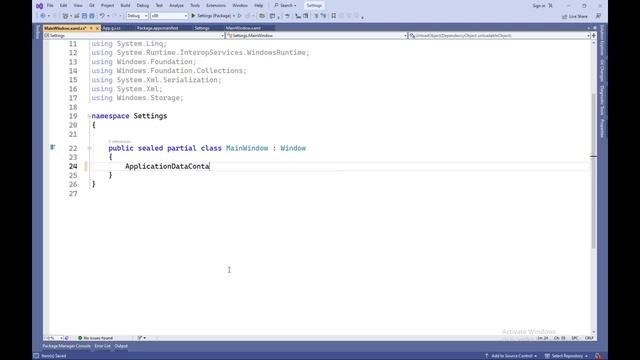The width and height of the screenshot is (640, 360).
Task: Pin the MainWindow.xaml.cs tab
Action: (x=91, y=28)
